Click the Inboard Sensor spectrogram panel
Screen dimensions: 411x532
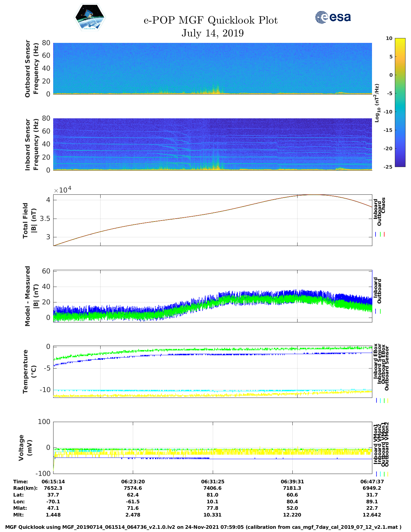click(212, 144)
